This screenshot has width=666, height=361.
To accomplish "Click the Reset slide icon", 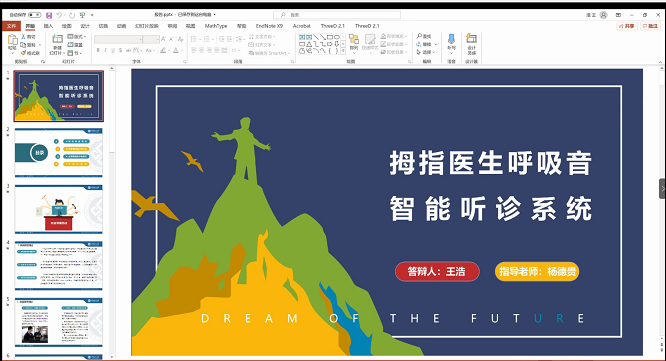I will click(x=71, y=45).
